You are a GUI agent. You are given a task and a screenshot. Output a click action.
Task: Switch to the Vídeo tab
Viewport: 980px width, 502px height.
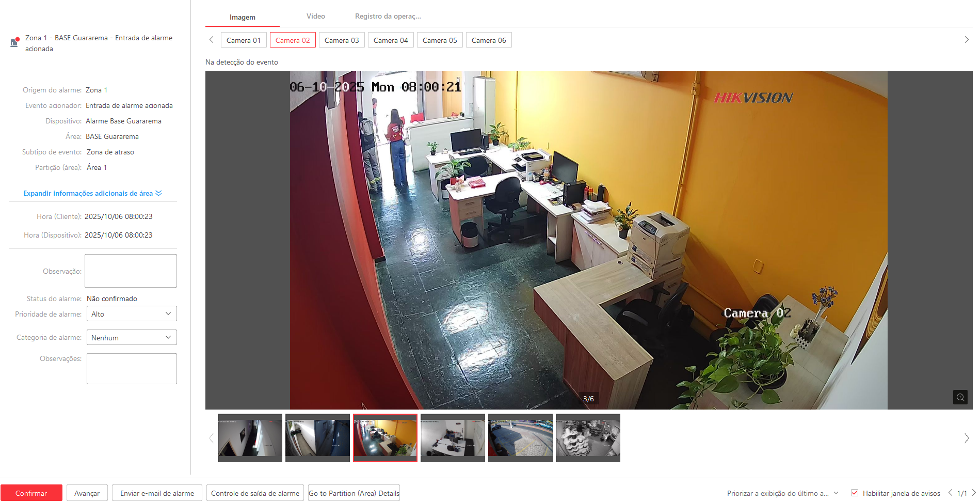click(315, 17)
